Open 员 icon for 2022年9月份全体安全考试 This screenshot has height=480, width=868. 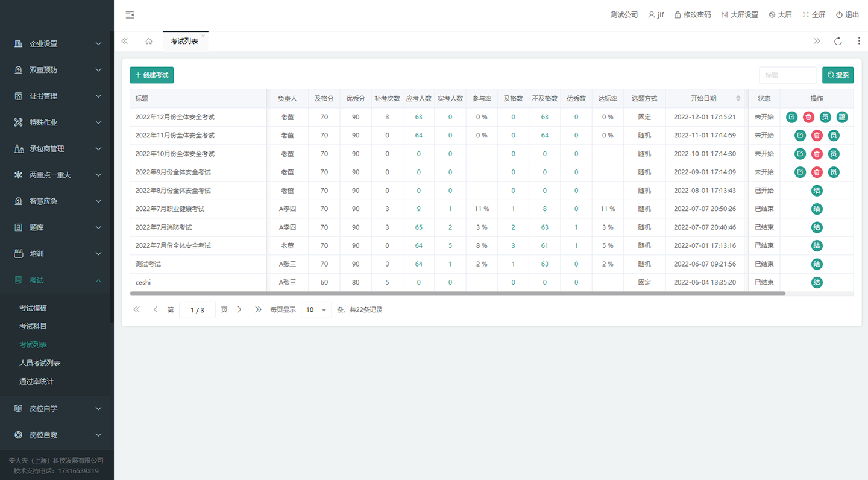pyautogui.click(x=834, y=172)
